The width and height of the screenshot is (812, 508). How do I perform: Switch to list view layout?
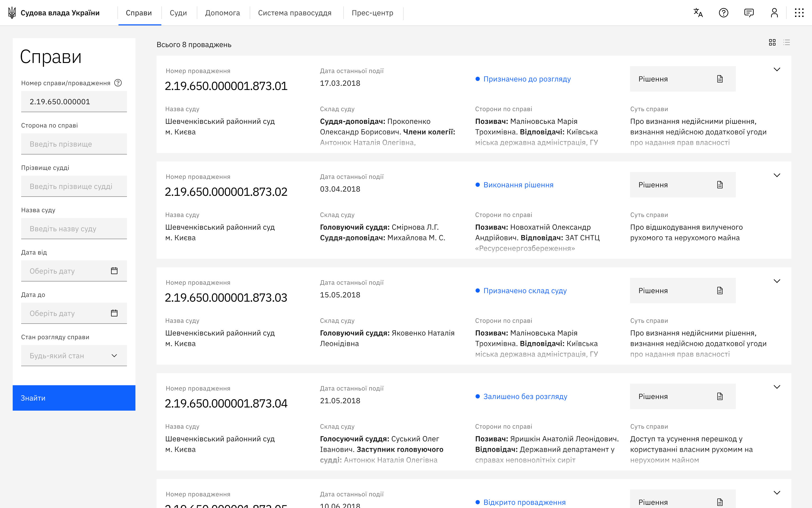point(787,42)
